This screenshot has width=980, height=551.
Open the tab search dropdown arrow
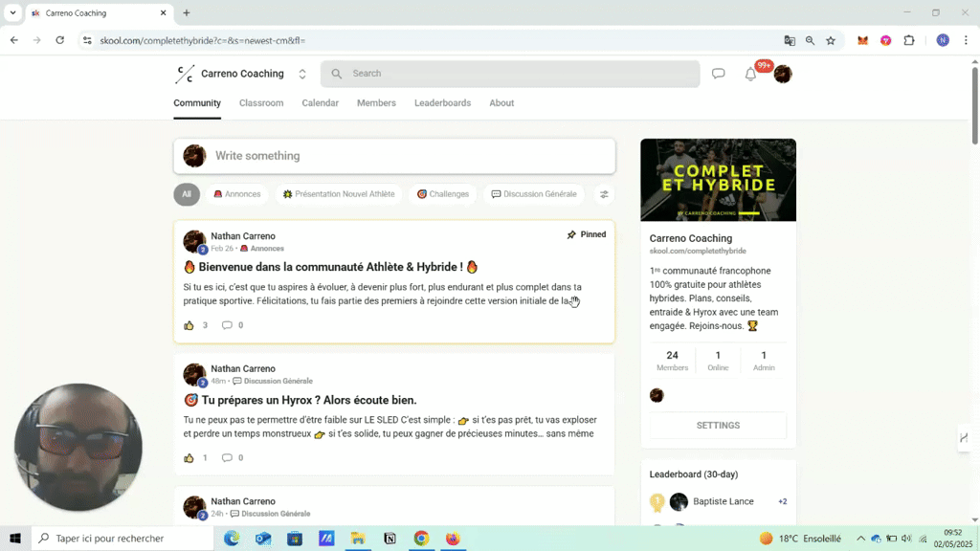point(12,12)
